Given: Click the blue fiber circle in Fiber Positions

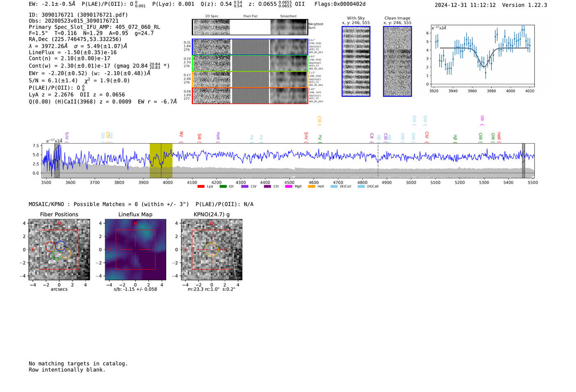Looking at the screenshot, I should click(60, 246).
